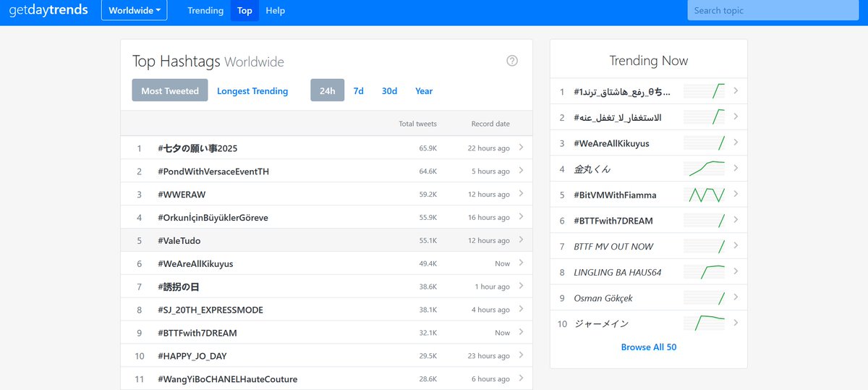Open hashtag #七夕の願い事2025
The height and width of the screenshot is (390, 868).
tap(197, 148)
